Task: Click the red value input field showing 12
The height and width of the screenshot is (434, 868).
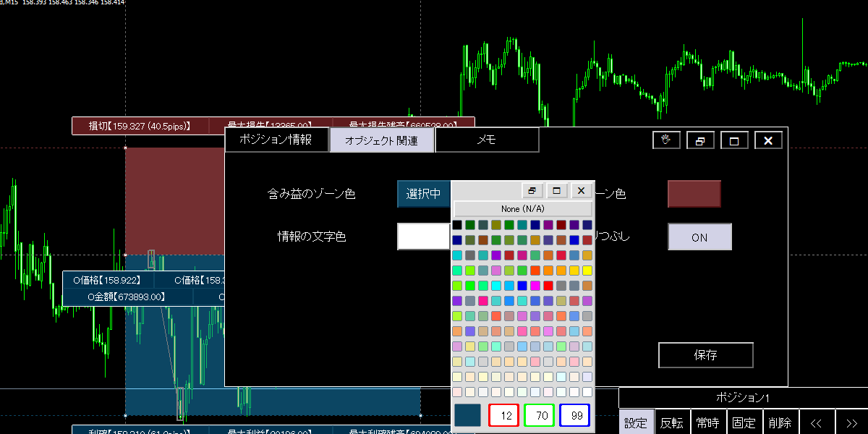Action: pos(504,415)
